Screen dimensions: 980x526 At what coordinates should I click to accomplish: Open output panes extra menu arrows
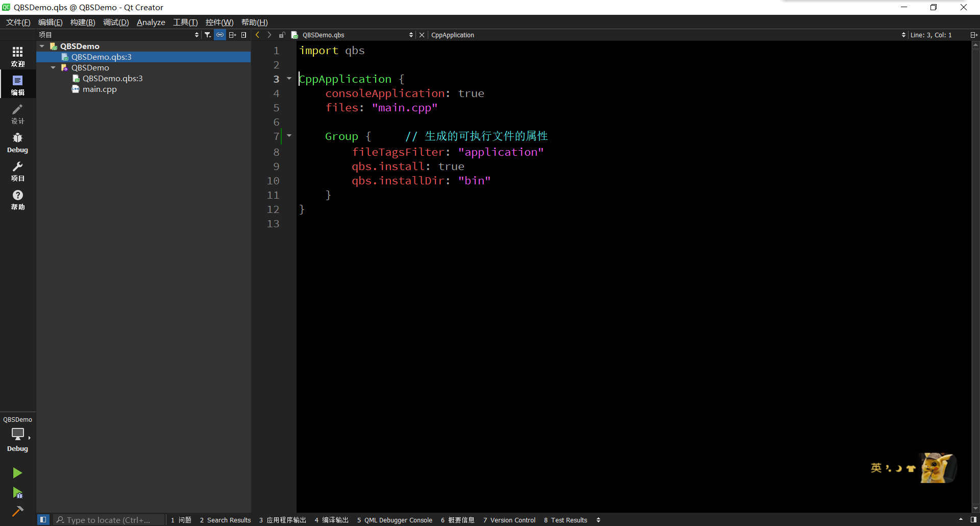click(x=598, y=520)
